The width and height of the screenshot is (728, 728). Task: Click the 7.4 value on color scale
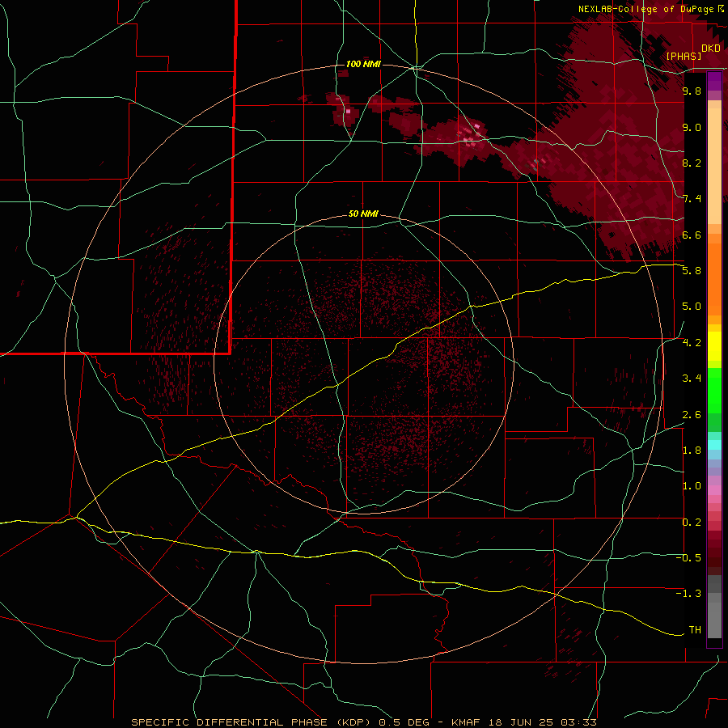[x=692, y=199]
